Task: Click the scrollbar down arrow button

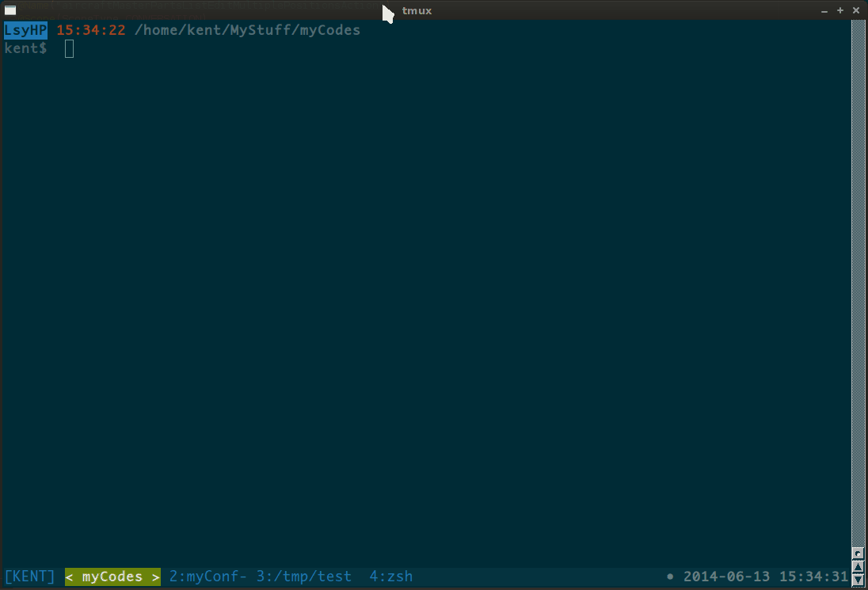Action: click(858, 580)
